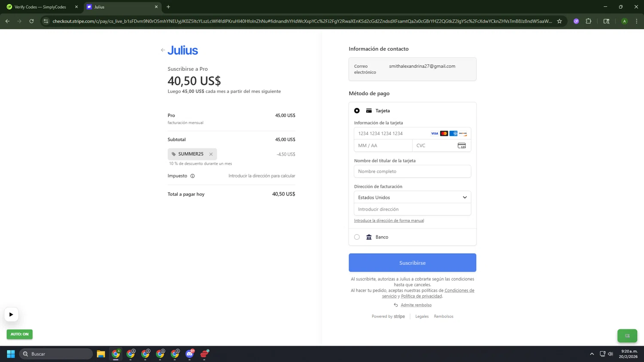644x362 pixels.
Task: Click the -4,50 US$ discount amount
Action: click(286, 154)
